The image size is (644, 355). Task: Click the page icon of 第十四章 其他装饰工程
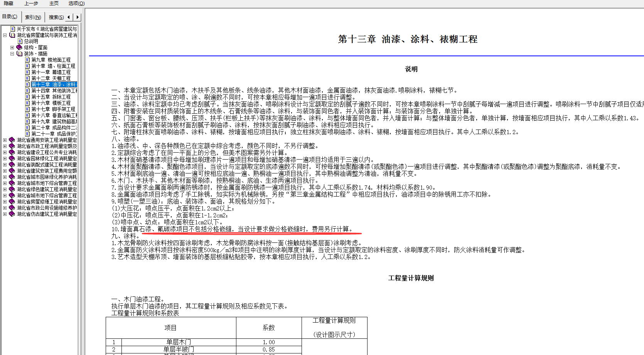coord(27,91)
